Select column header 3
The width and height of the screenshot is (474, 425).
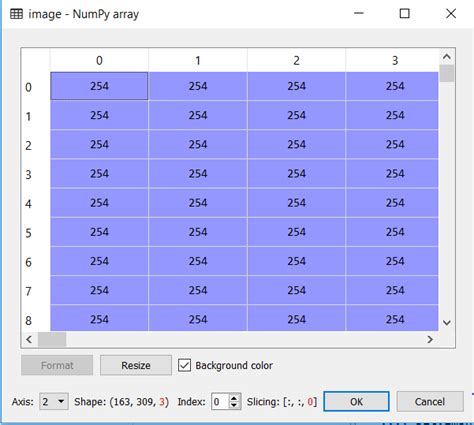pyautogui.click(x=395, y=60)
